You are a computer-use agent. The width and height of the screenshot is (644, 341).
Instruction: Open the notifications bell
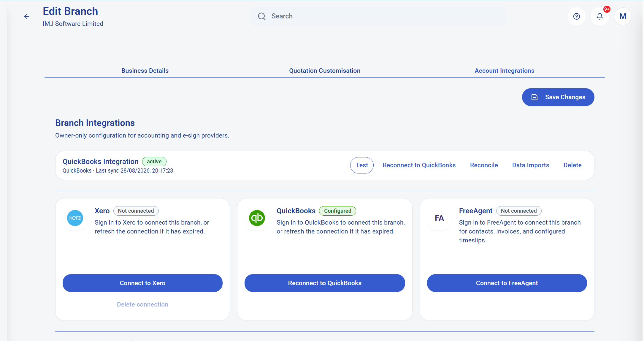click(x=599, y=16)
